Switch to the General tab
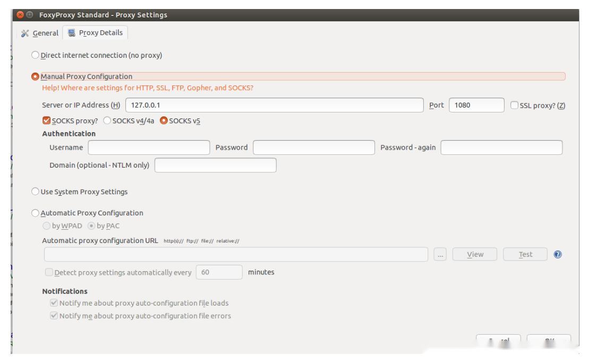 coord(40,33)
